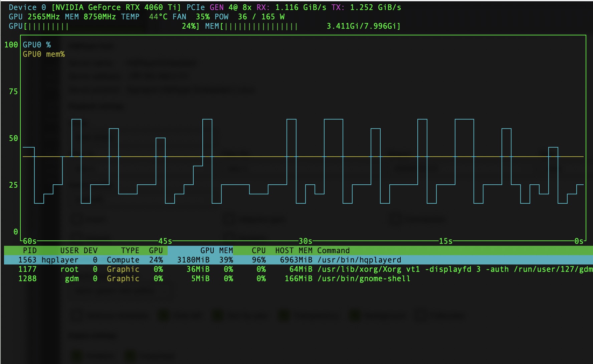Click the 75 y-axis label

(x=13, y=92)
